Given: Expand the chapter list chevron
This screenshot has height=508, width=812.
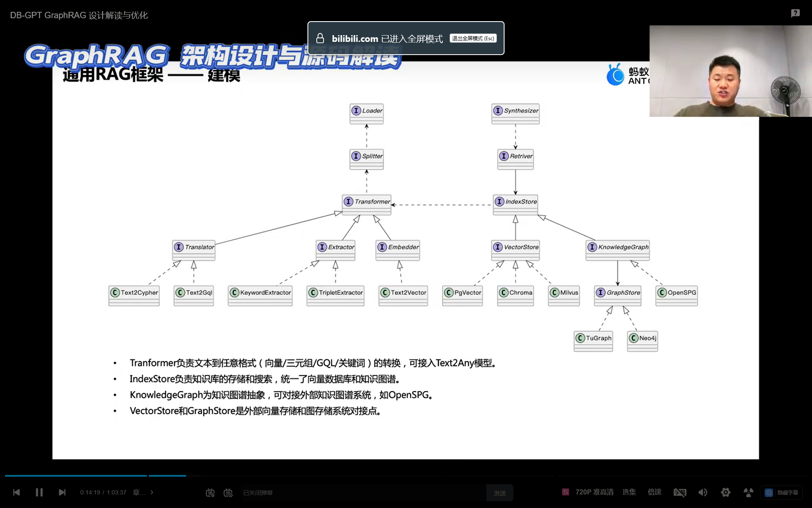Looking at the screenshot, I should coord(152,492).
